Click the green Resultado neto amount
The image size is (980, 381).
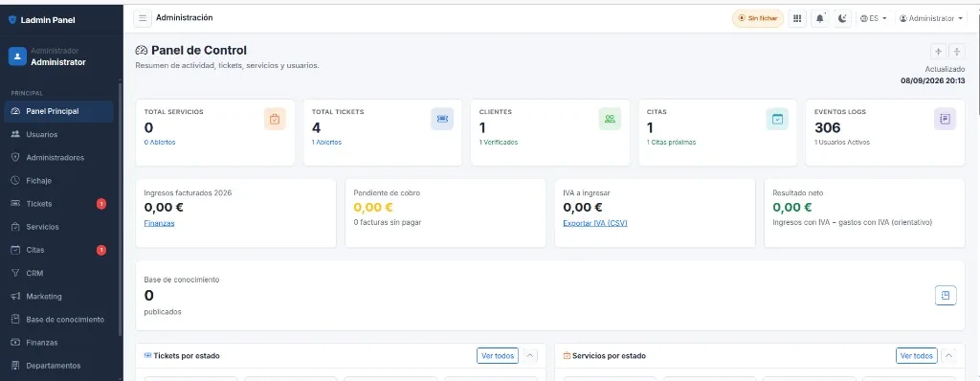tap(791, 208)
